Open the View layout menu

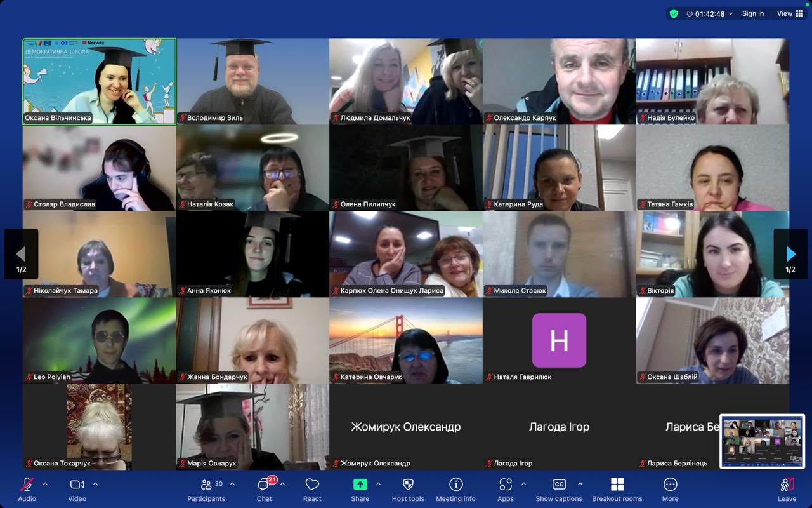tap(789, 13)
